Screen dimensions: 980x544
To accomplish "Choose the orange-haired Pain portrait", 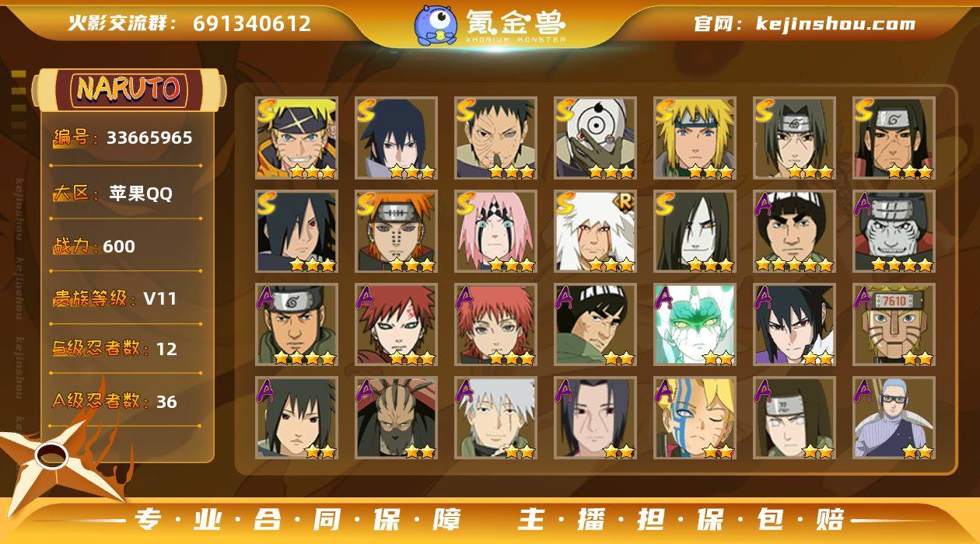I will 397,231.
